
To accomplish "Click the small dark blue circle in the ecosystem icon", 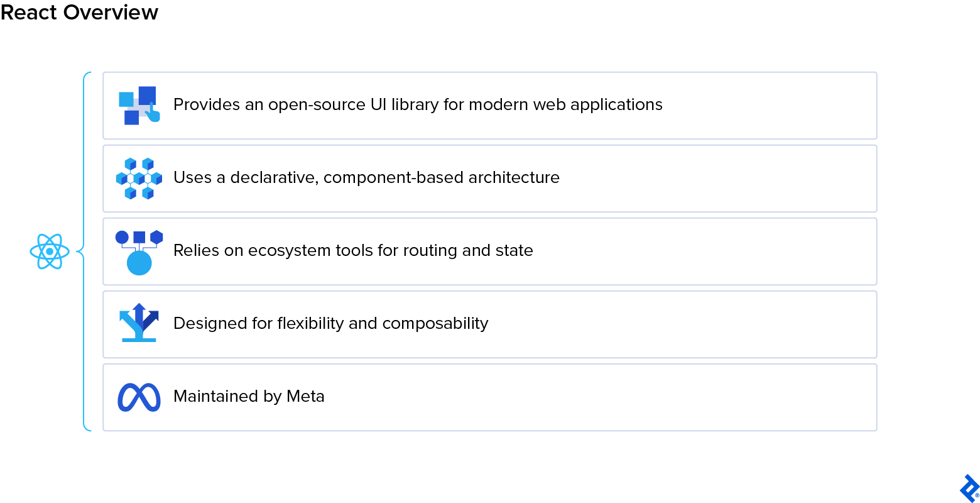I will (122, 237).
